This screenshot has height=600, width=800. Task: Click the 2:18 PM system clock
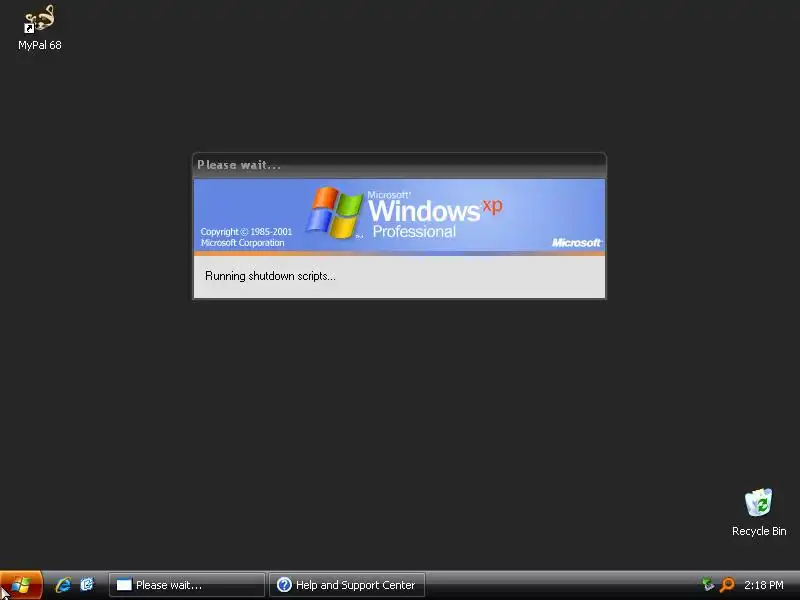point(763,585)
